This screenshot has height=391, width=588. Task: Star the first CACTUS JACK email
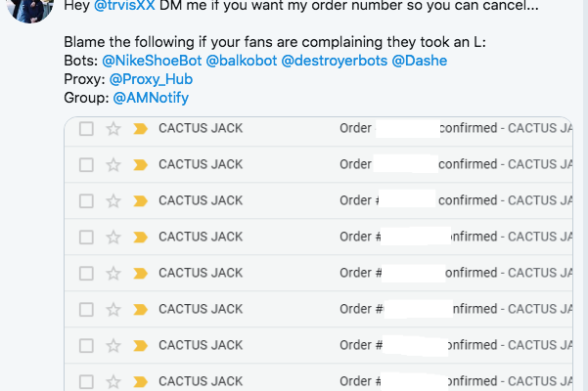[x=113, y=129]
